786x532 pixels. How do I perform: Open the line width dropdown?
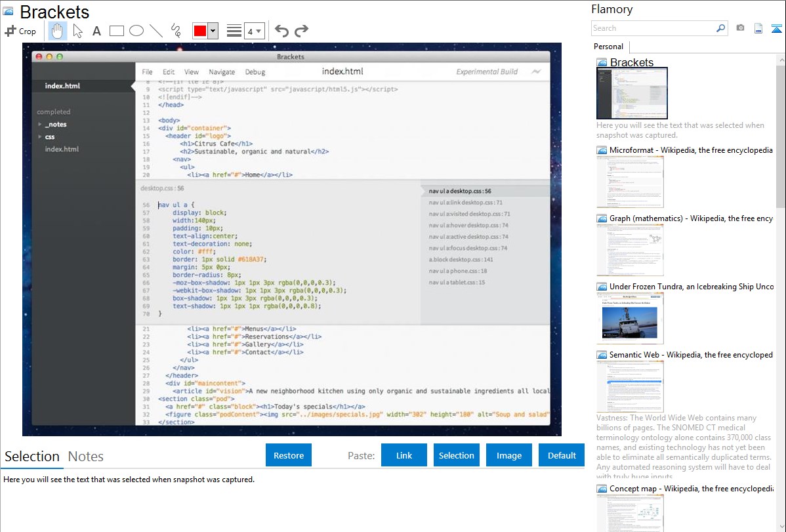(254, 31)
